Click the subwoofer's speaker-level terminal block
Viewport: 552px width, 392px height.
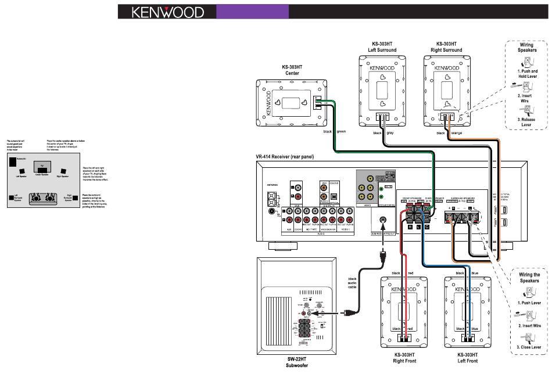pos(304,329)
